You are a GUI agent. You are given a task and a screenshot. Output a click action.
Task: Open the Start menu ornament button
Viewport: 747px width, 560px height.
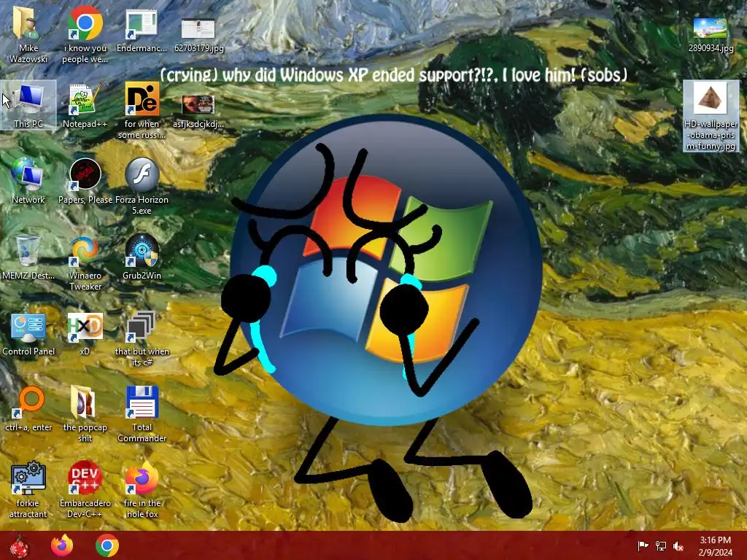19,545
